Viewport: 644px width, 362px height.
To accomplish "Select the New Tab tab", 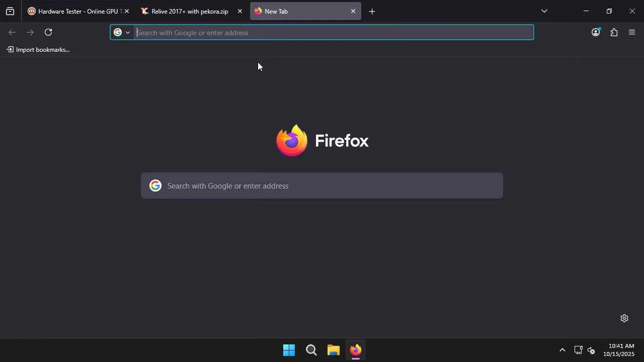I will 305,11.
